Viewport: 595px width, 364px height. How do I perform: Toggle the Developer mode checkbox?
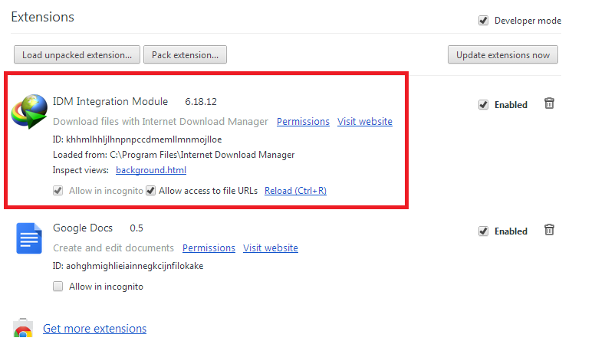[x=483, y=20]
